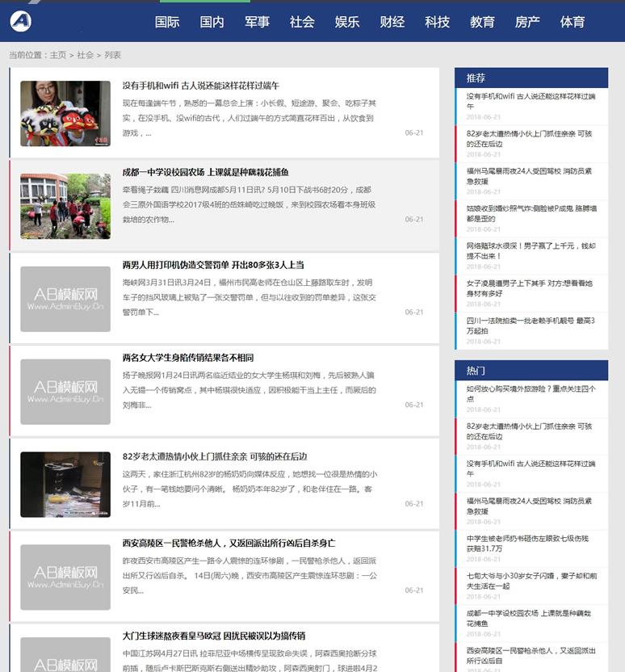
Task: Click summary text starting 现在每逢端午节
Action: 250,118
